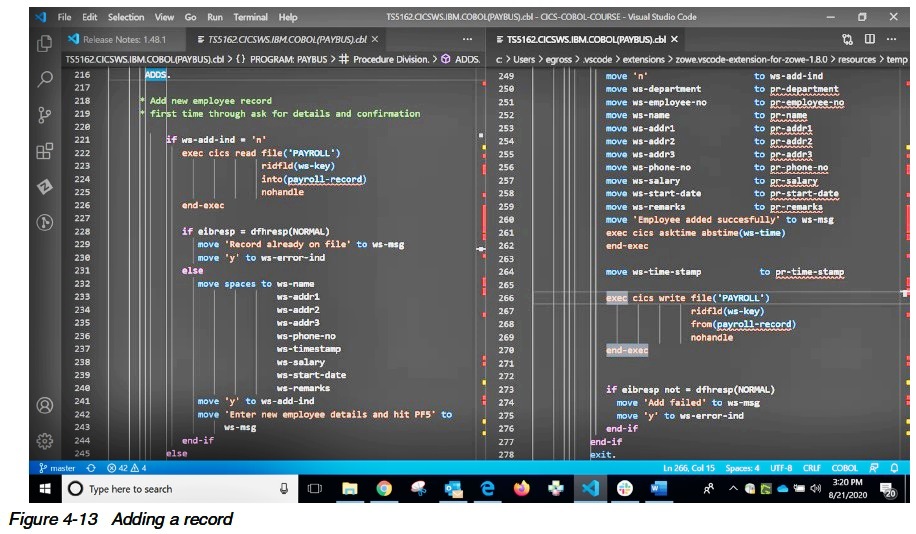Open the Selection menu
The height and width of the screenshot is (534, 916).
[126, 17]
